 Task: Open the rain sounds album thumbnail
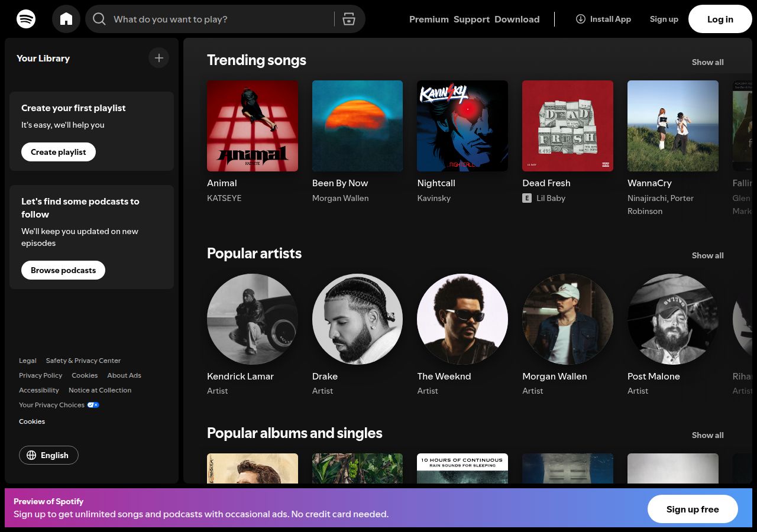coord(462,468)
